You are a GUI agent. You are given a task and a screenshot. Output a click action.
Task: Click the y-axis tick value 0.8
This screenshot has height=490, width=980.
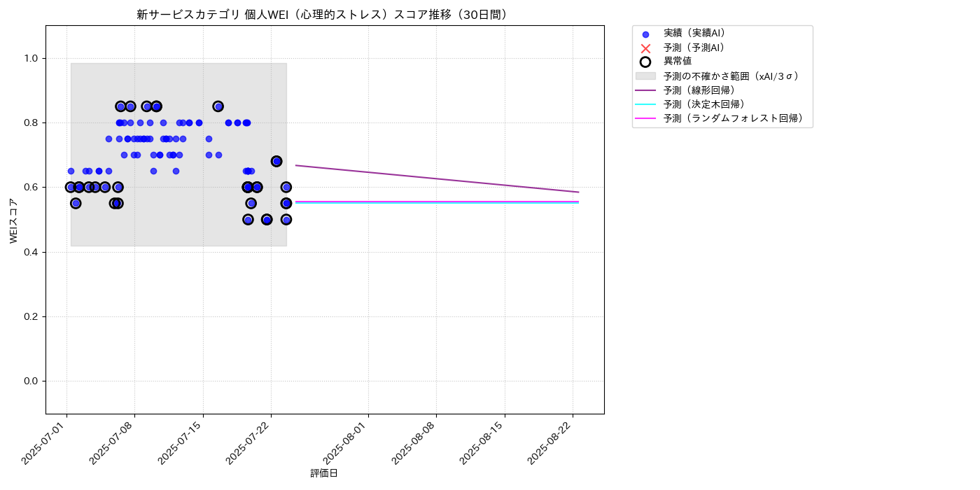32,122
